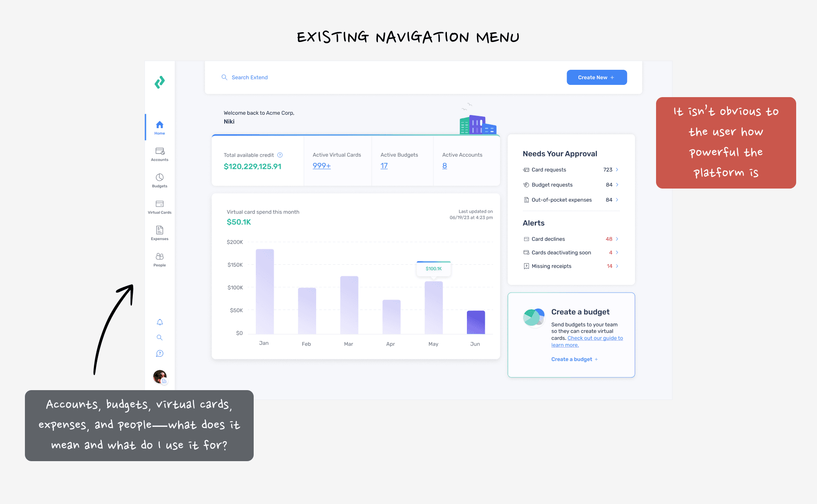Viewport: 817px width, 504px height.
Task: Expand Card requests row chevron
Action: click(617, 170)
